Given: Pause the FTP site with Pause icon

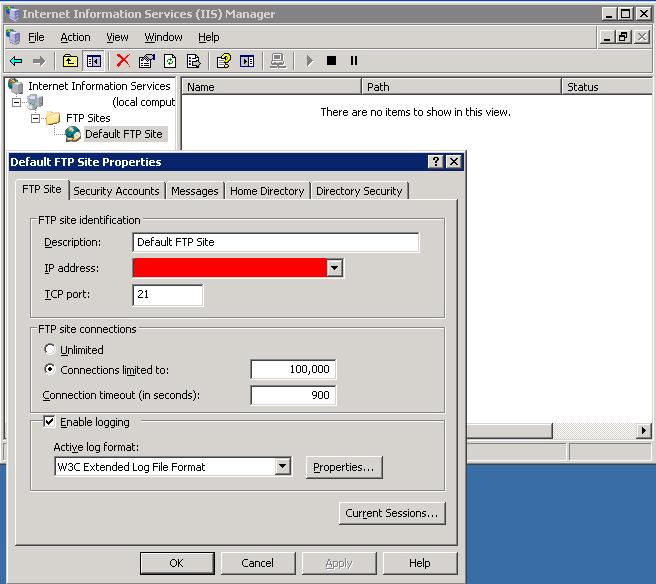Looking at the screenshot, I should coord(354,61).
